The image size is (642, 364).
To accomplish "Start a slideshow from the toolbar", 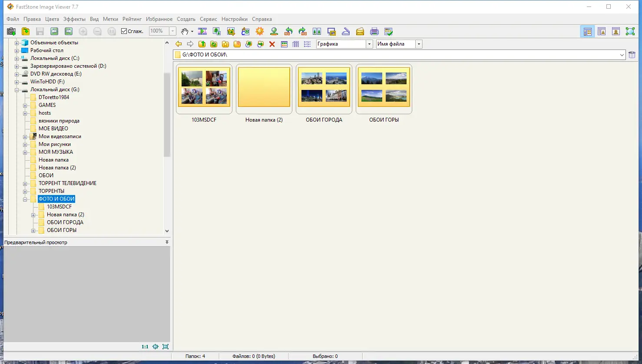I will click(202, 31).
